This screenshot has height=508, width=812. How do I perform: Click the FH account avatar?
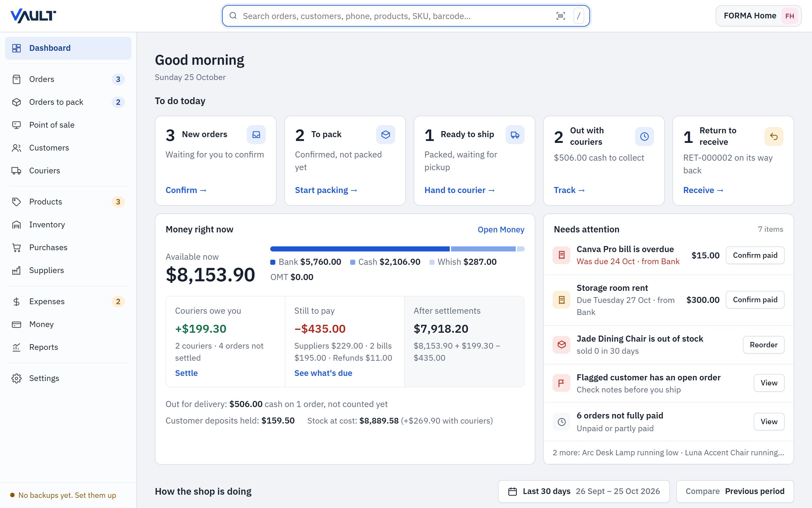(x=789, y=16)
